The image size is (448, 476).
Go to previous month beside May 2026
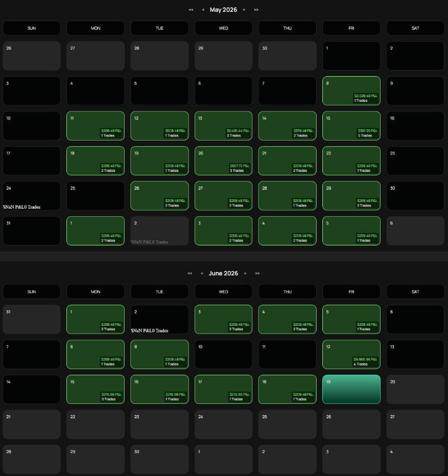coord(203,10)
